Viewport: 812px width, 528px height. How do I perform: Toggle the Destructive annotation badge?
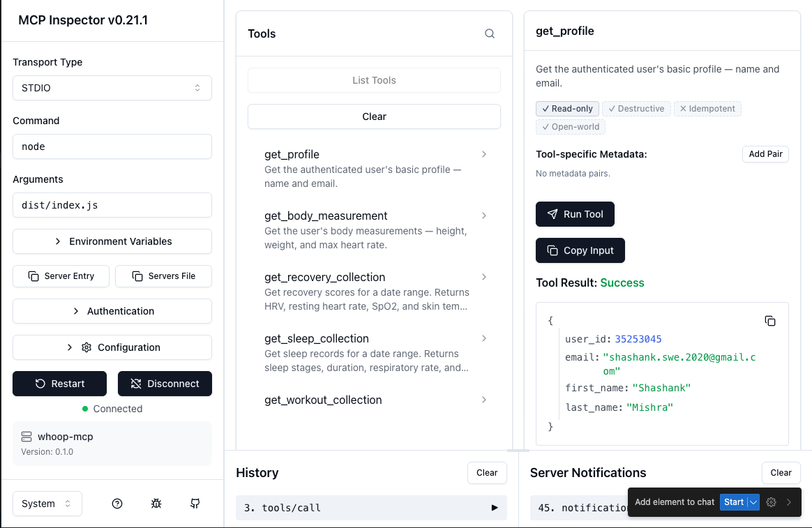tap(636, 108)
